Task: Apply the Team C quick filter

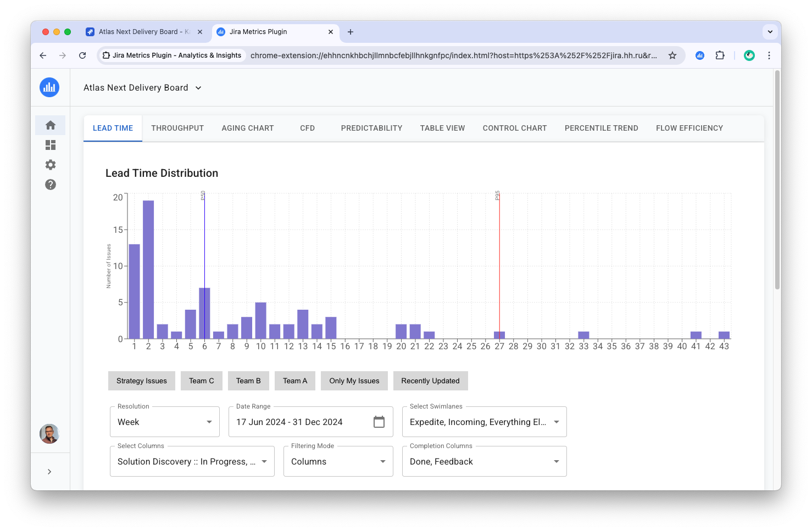Action: [202, 381]
